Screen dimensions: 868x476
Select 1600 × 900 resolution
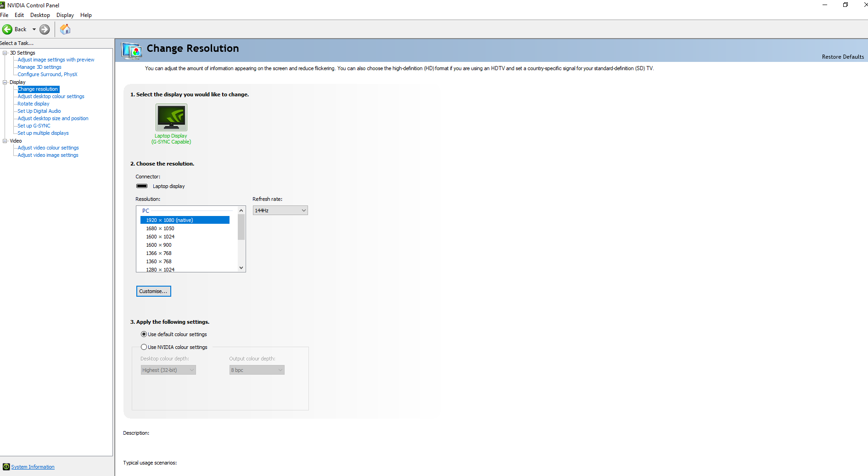pyautogui.click(x=185, y=245)
